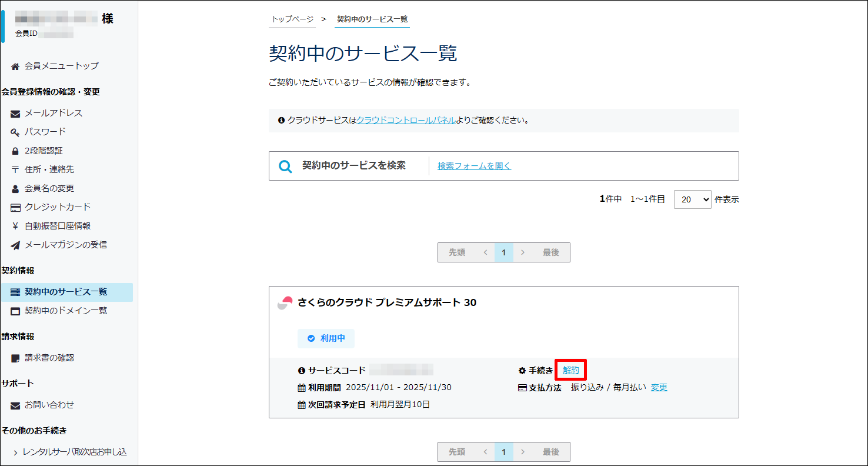Click the envelope icon next to メールアドレス
Image resolution: width=868 pixels, height=466 pixels.
click(x=15, y=114)
